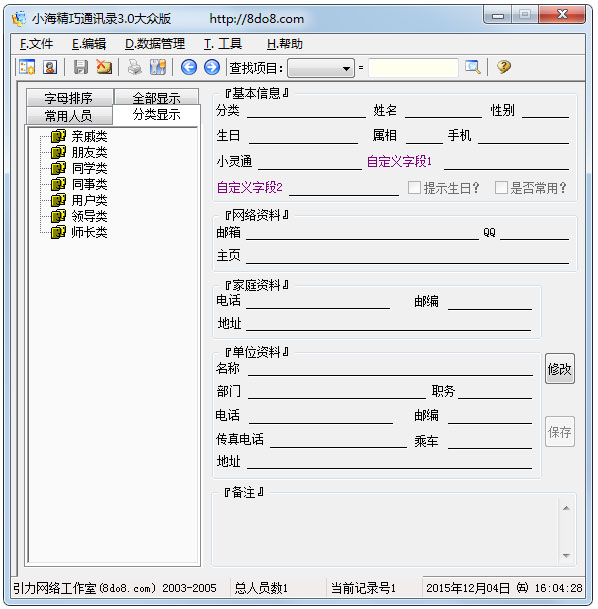The height and width of the screenshot is (609, 598).
Task: Click the 生日 input field
Action: click(x=303, y=136)
